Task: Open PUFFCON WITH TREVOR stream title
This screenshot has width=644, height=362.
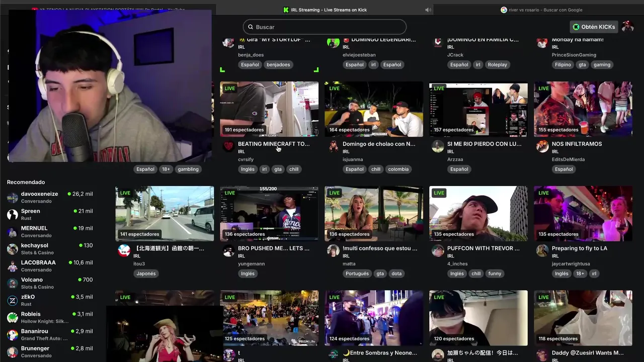Action: pos(484,248)
